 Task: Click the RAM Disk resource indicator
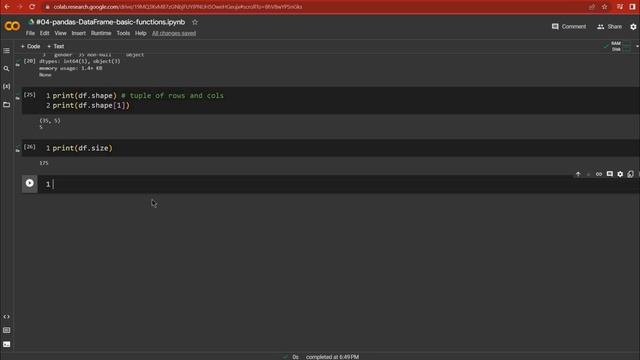point(621,46)
